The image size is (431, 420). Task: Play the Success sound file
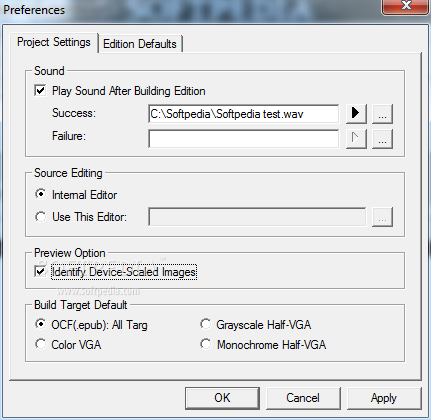[x=356, y=114]
